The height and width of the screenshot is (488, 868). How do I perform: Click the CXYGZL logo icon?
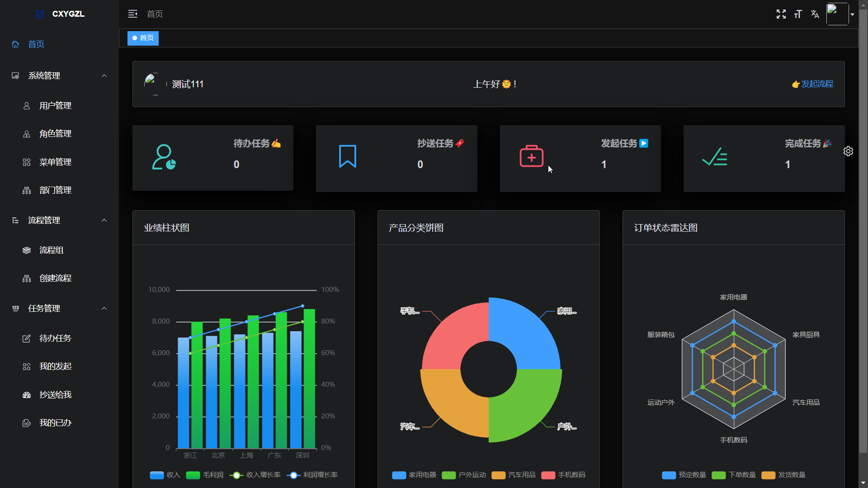[40, 14]
